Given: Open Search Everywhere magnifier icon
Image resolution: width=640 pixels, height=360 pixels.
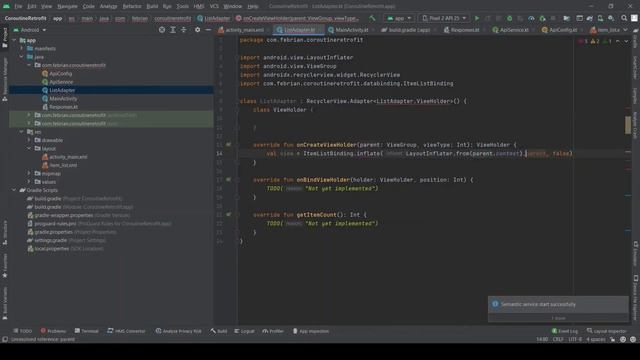Looking at the screenshot, I should 624,18.
